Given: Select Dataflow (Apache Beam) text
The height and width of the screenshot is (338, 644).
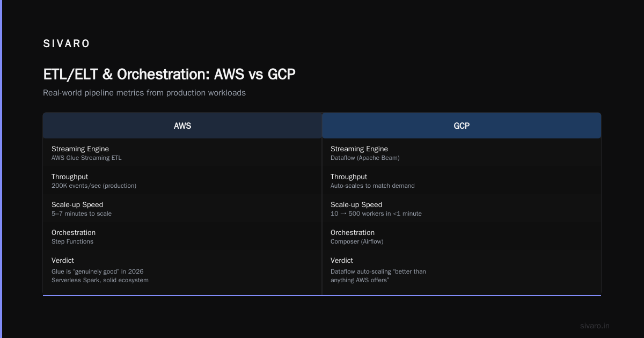Looking at the screenshot, I should coord(365,158).
